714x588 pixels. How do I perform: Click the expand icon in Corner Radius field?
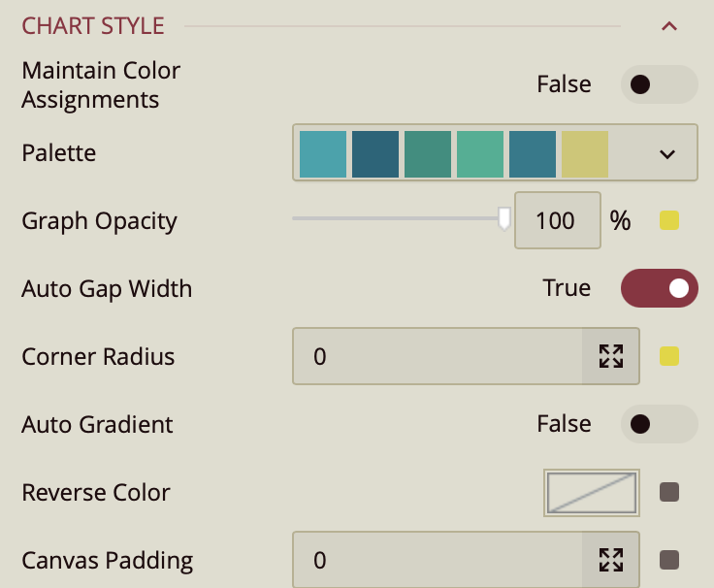point(610,356)
